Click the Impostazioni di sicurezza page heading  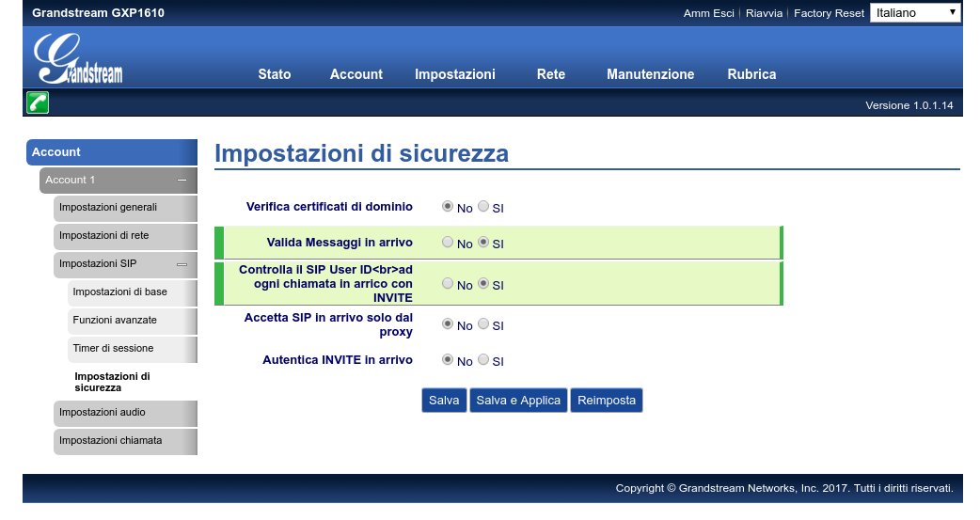(361, 153)
